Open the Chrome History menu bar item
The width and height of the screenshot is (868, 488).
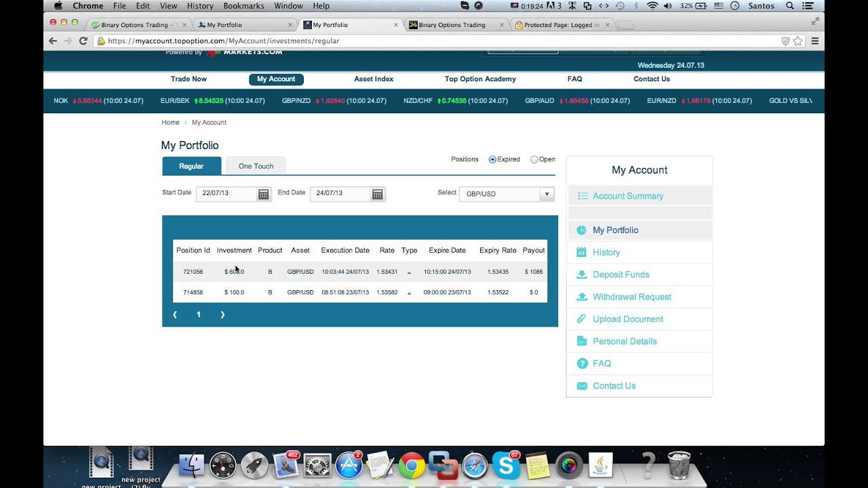(x=199, y=5)
